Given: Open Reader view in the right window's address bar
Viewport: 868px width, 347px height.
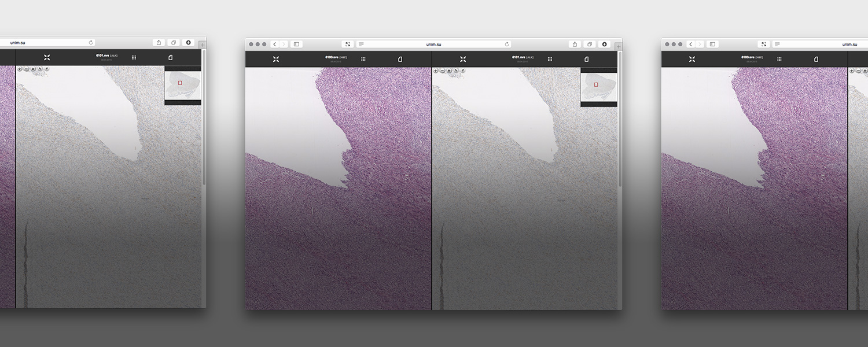Looking at the screenshot, I should click(x=778, y=44).
